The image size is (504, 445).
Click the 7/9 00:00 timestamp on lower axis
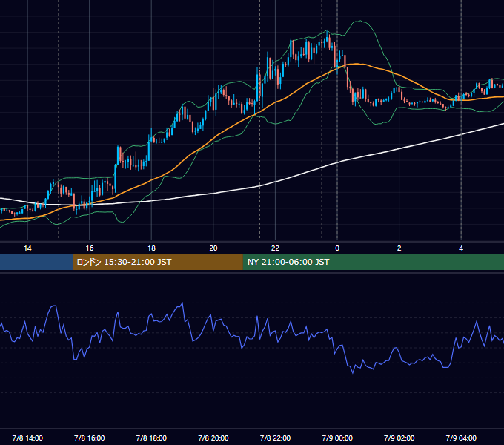[x=337, y=438]
